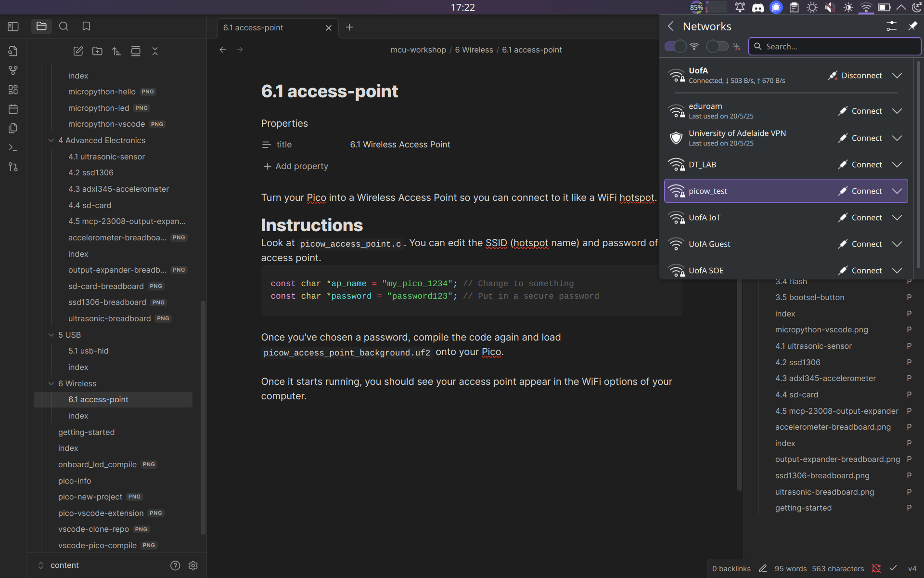Open today's daily note calendar icon
Screen dimensions: 924x578
pyautogui.click(x=13, y=109)
